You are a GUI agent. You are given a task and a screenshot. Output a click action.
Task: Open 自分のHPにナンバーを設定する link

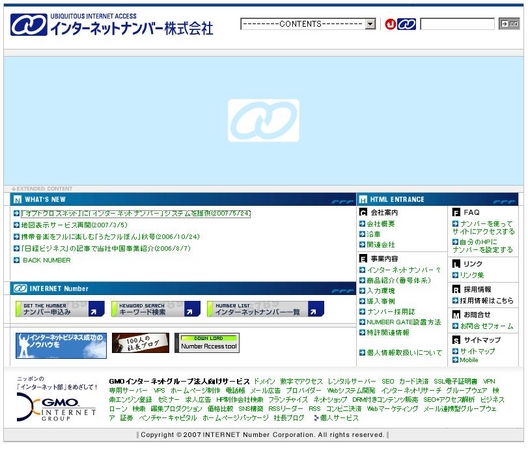click(x=483, y=246)
